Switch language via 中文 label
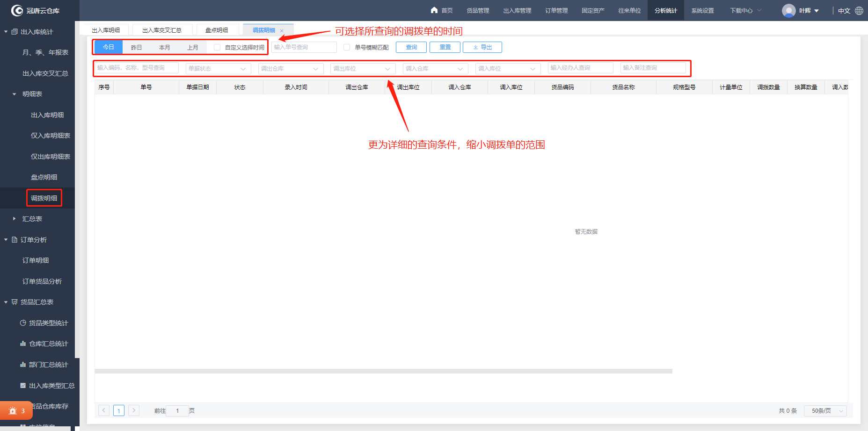The image size is (868, 431). pyautogui.click(x=844, y=11)
